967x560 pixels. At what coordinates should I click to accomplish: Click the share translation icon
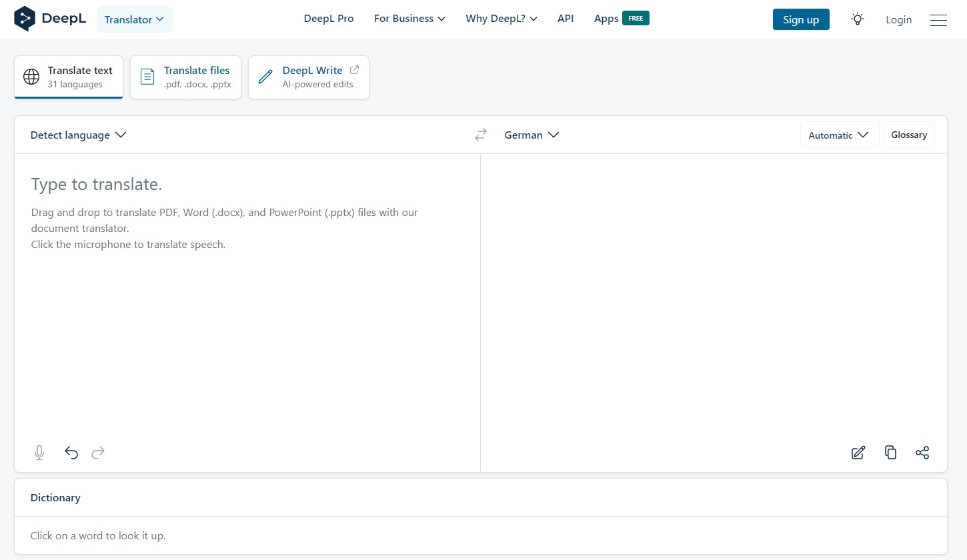pyautogui.click(x=922, y=453)
